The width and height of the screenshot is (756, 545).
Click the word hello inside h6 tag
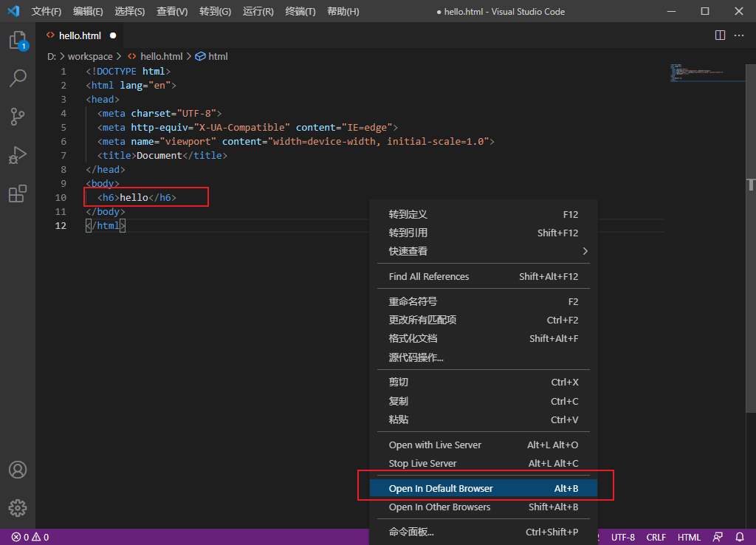[x=134, y=197]
